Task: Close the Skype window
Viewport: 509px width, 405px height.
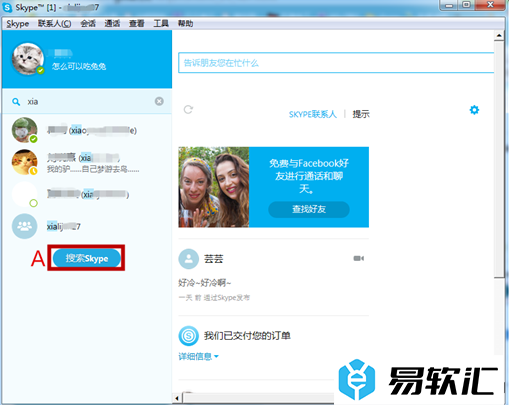Action: (x=490, y=5)
